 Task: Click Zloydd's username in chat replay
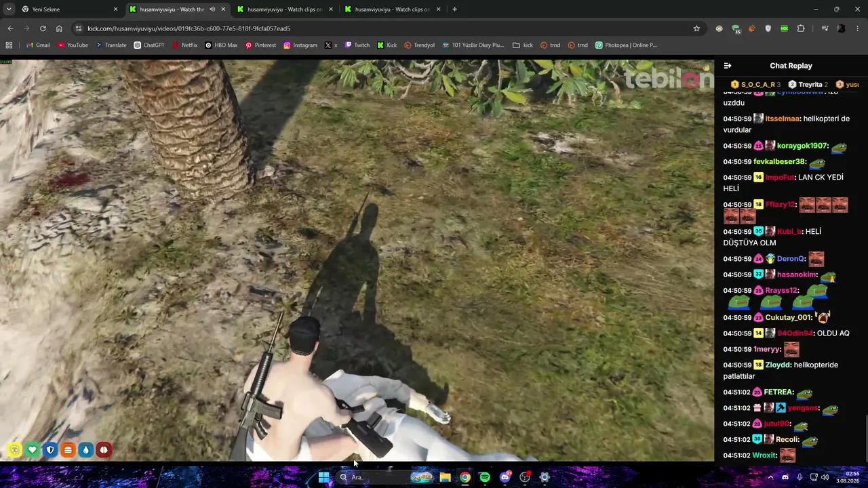point(778,365)
